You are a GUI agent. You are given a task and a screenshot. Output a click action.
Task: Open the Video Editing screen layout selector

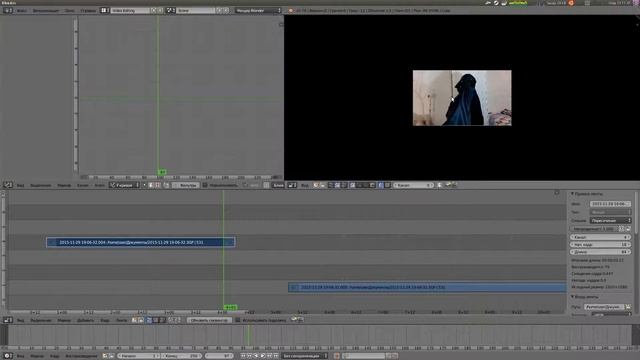130,10
